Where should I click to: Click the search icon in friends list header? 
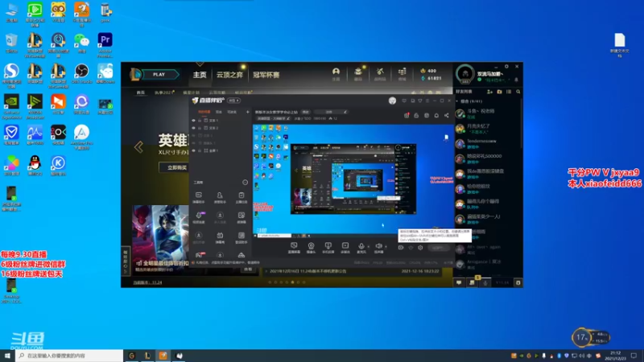click(x=518, y=92)
